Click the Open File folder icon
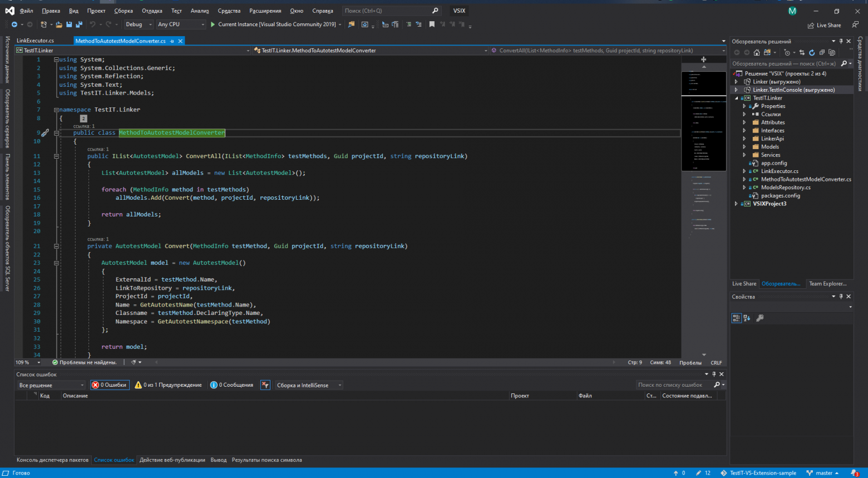Viewport: 868px width, 478px height. 59,24
